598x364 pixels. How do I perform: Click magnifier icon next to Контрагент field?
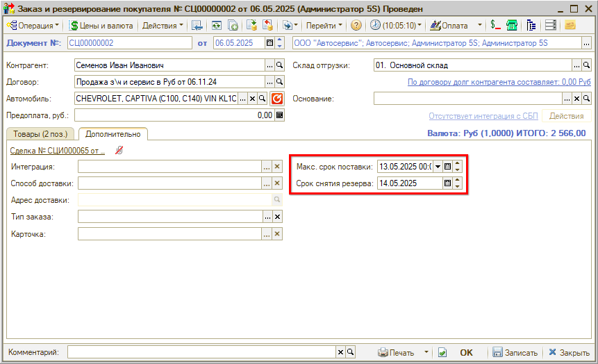[x=280, y=65]
